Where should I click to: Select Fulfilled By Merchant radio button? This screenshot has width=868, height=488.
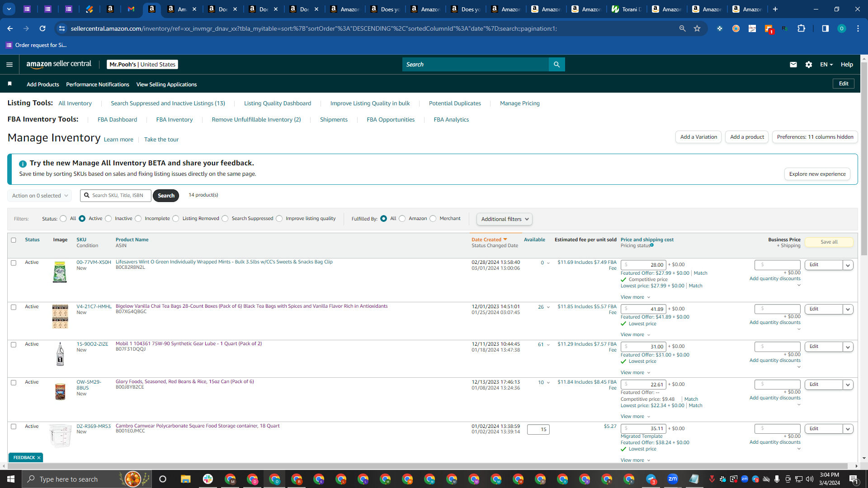point(433,219)
